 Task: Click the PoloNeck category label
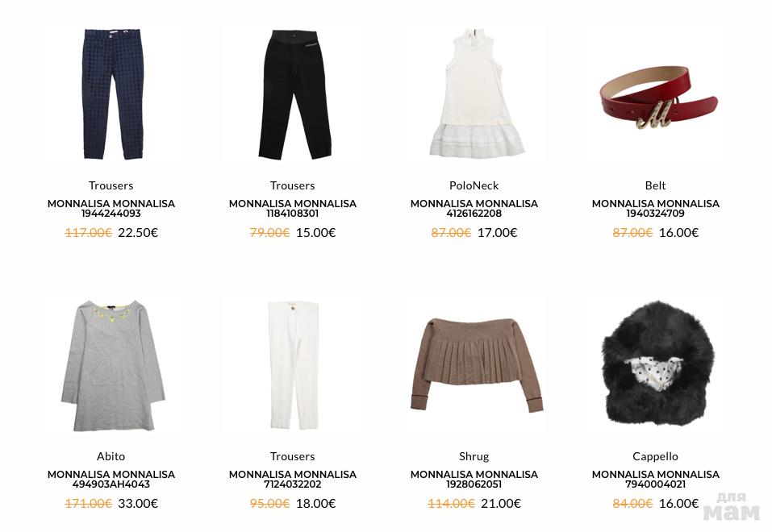pyautogui.click(x=474, y=185)
